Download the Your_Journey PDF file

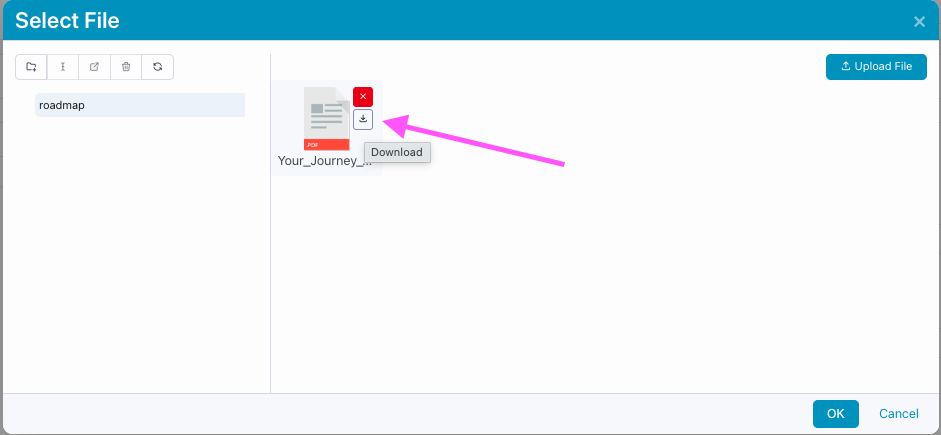[x=363, y=119]
